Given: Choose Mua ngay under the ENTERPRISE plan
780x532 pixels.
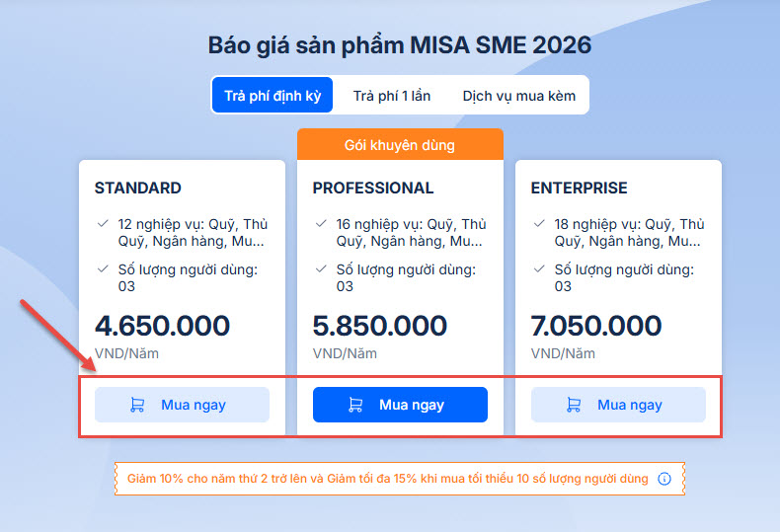Looking at the screenshot, I should click(618, 405).
